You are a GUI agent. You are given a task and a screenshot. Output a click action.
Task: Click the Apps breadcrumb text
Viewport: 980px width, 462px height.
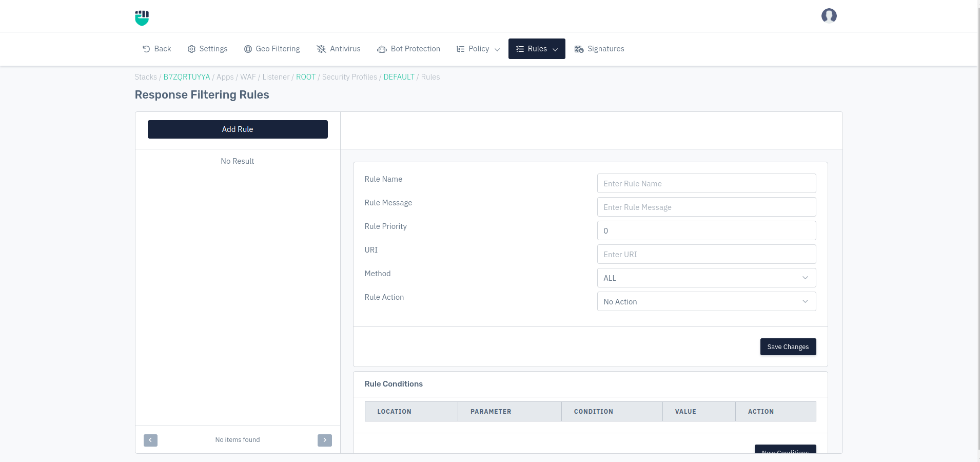tap(225, 77)
